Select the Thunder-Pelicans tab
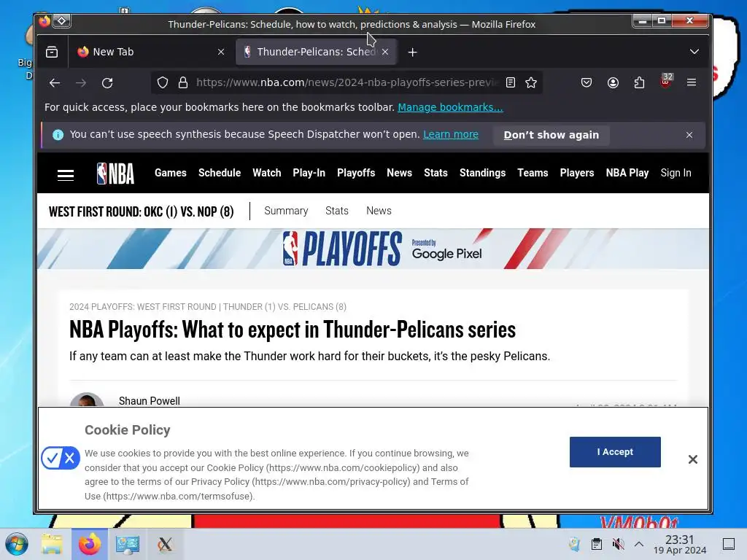The height and width of the screenshot is (560, 747). coord(316,52)
